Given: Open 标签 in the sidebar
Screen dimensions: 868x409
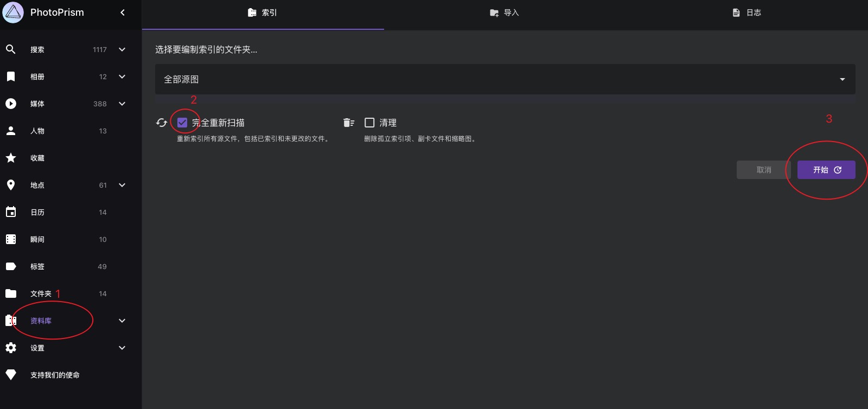Looking at the screenshot, I should pos(37,266).
